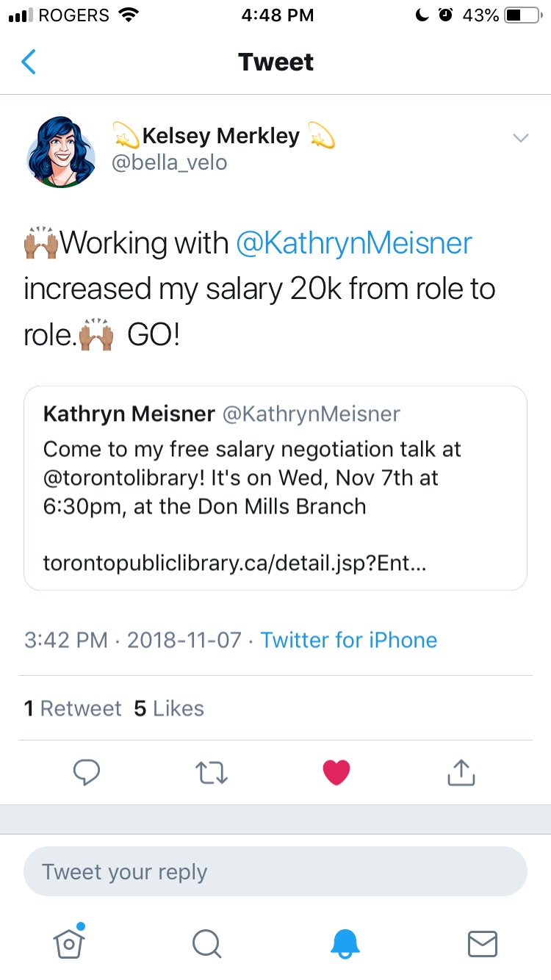
Task: Open the quoted Kathryn Meisner tweet
Action: pos(275,488)
